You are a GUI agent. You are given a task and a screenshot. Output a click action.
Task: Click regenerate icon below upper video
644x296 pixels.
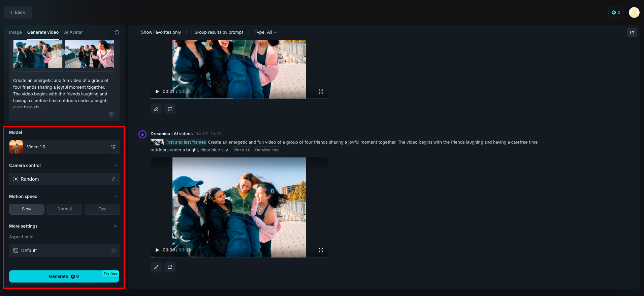pyautogui.click(x=170, y=109)
